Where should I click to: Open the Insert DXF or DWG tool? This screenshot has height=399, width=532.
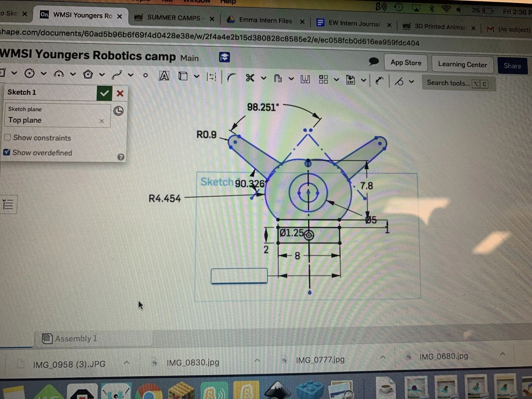(351, 80)
